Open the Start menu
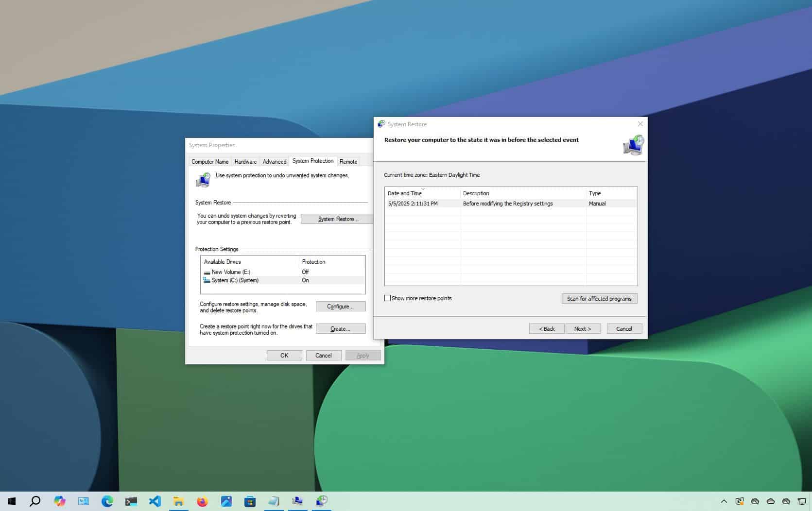This screenshot has height=511, width=812. click(x=11, y=501)
